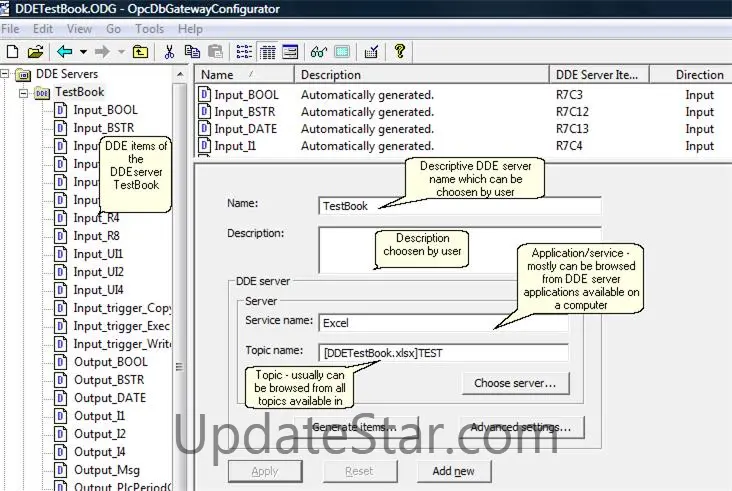Select Input_UI1 tree item
The image size is (732, 491).
tap(98, 254)
